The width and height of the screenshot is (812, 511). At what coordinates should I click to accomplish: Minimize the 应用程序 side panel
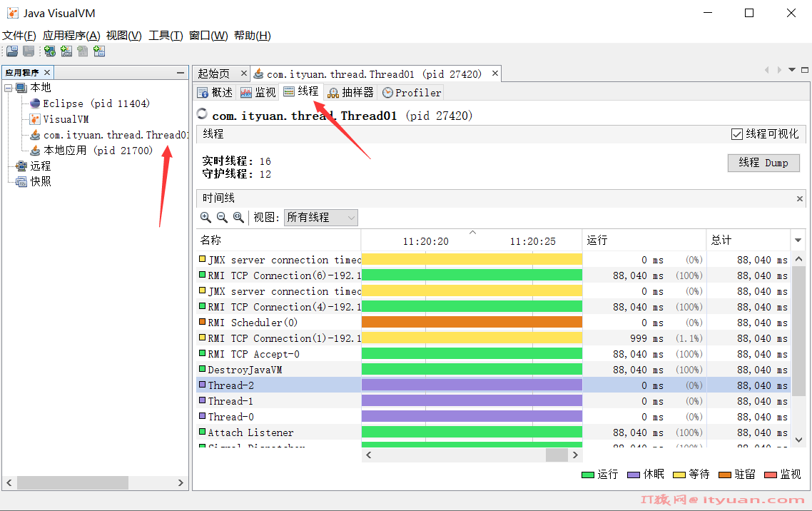tap(181, 73)
